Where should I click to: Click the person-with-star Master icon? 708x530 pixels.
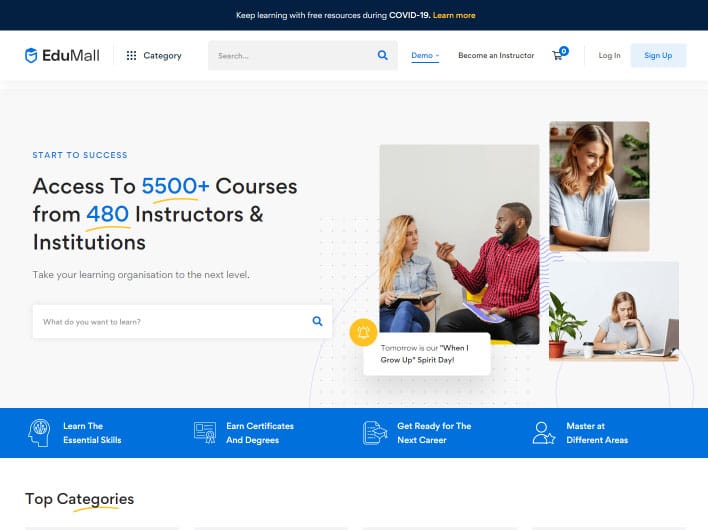tap(544, 433)
